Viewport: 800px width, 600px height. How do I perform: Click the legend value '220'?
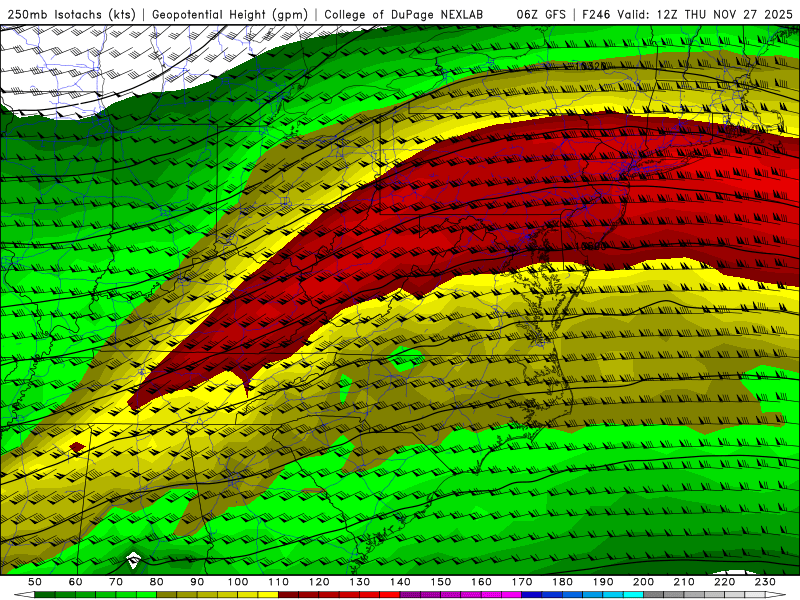pyautogui.click(x=724, y=582)
